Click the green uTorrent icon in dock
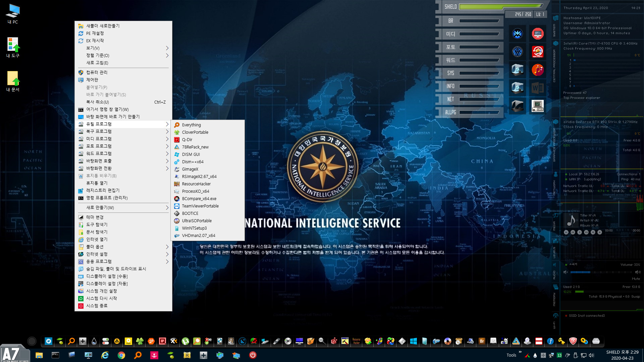 (x=185, y=341)
